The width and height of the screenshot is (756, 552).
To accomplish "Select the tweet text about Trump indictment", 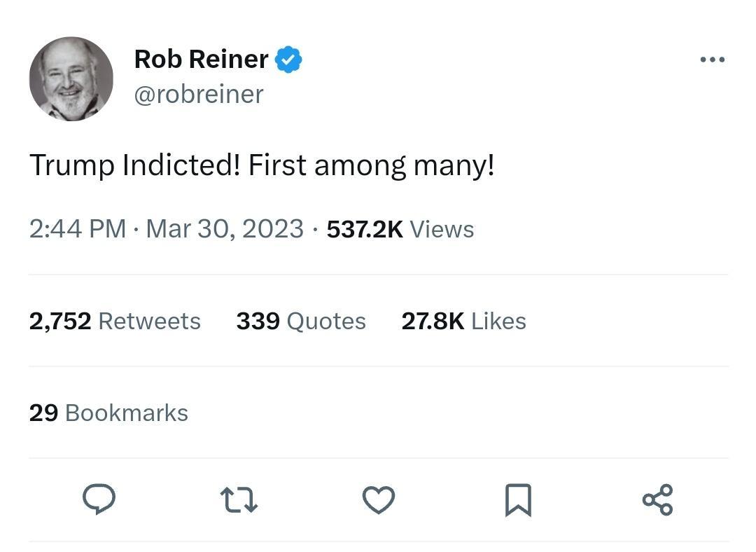I will pyautogui.click(x=262, y=165).
